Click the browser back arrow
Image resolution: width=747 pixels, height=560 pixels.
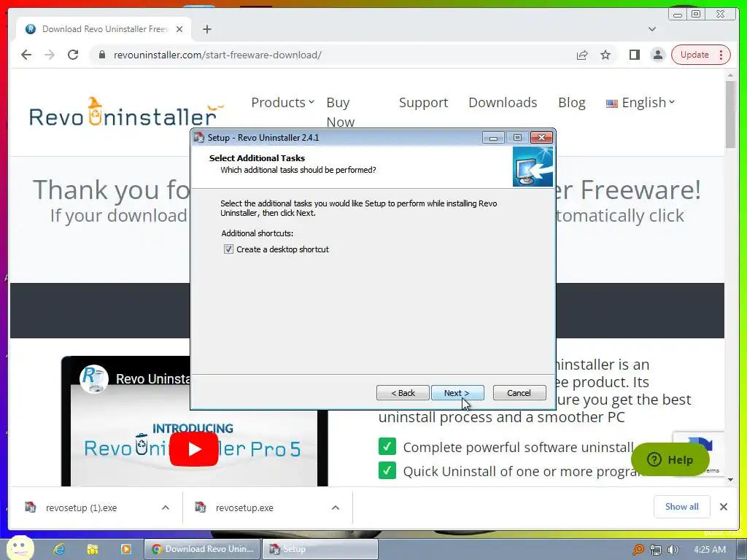(26, 55)
